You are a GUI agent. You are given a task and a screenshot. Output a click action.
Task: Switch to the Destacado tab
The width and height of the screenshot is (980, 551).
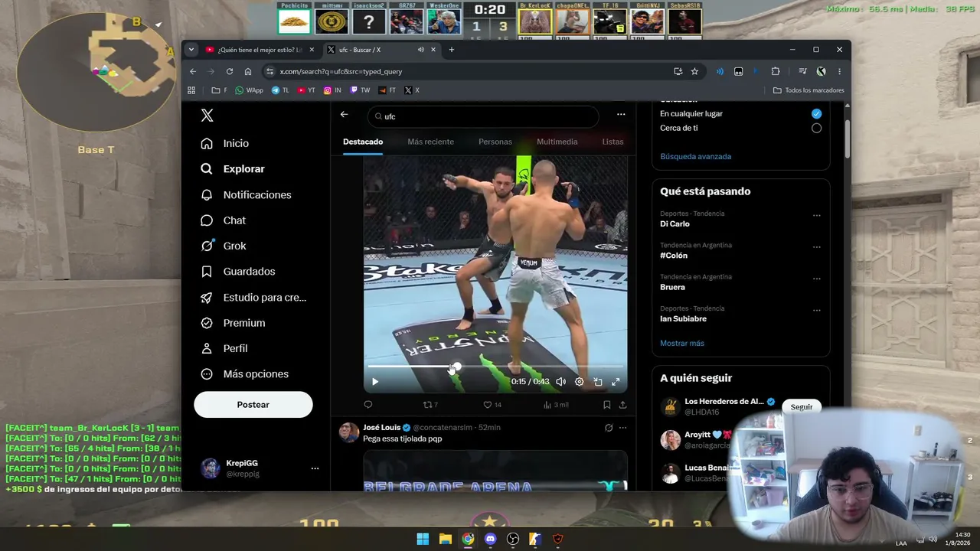363,142
